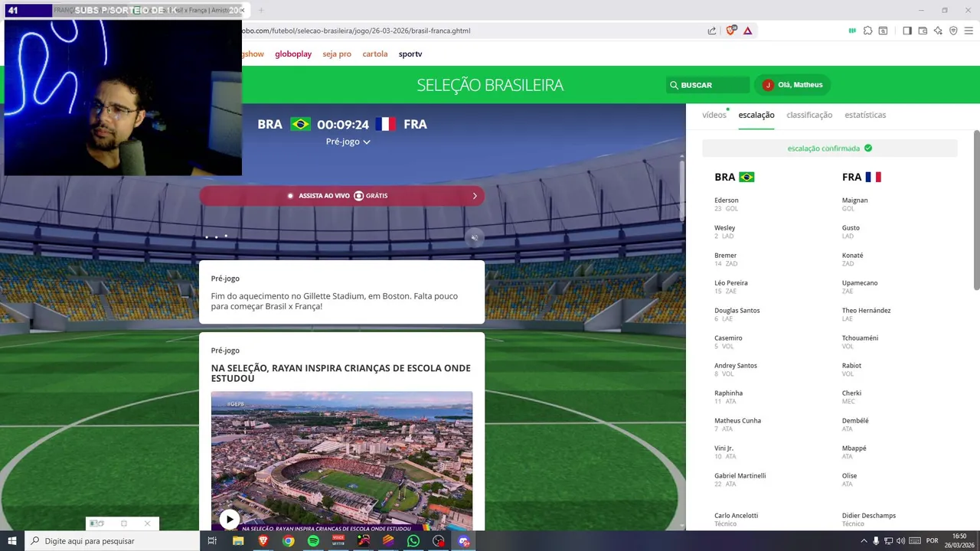Open Google Chrome from the taskbar
980x551 pixels.
point(288,541)
